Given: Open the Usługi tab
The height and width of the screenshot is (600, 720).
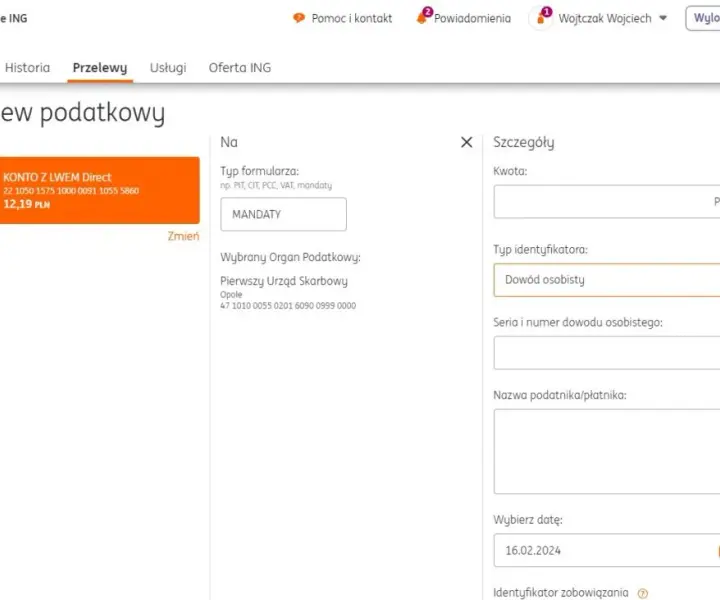Looking at the screenshot, I should click(x=168, y=67).
